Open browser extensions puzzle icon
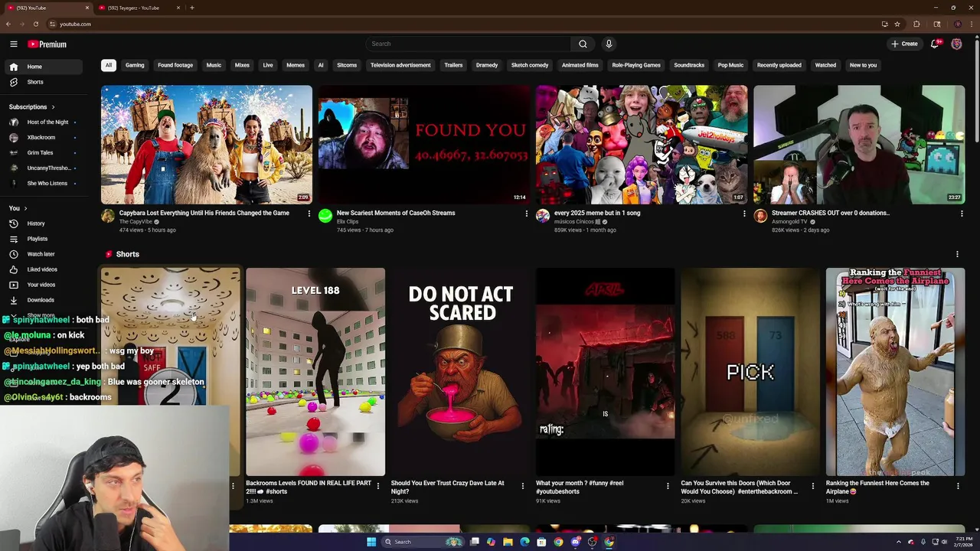This screenshot has height=551, width=980. 916,24
